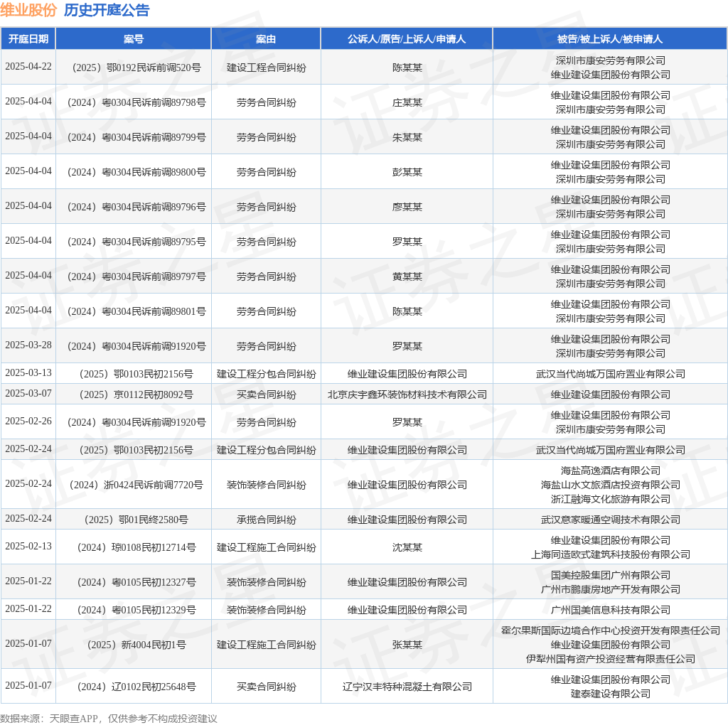728x725 pixels.
Task: Click the 案号 column header
Action: tap(134, 39)
